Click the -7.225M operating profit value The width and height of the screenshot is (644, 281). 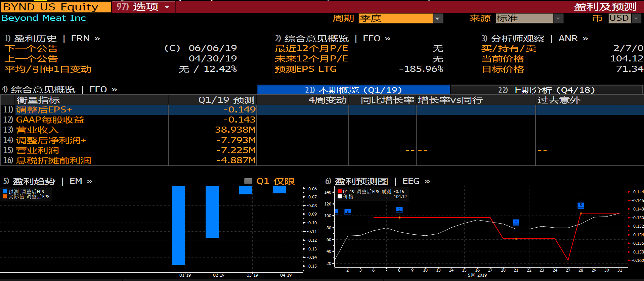tap(236, 150)
